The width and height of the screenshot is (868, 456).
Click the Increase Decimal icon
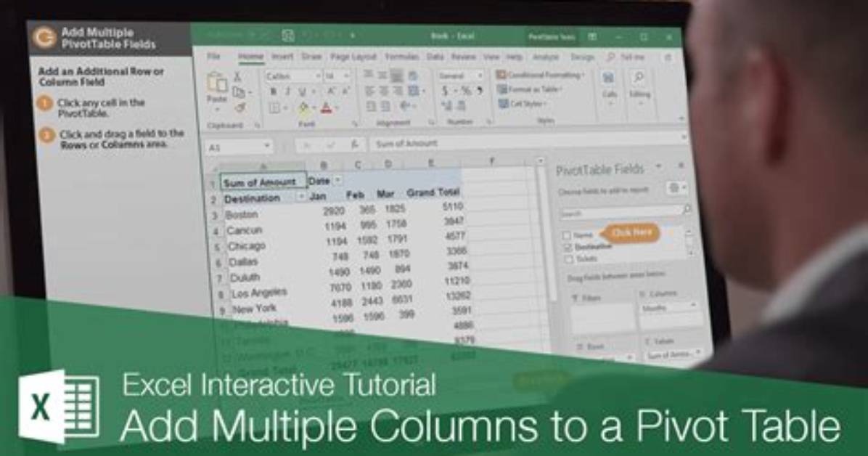pyautogui.click(x=447, y=105)
